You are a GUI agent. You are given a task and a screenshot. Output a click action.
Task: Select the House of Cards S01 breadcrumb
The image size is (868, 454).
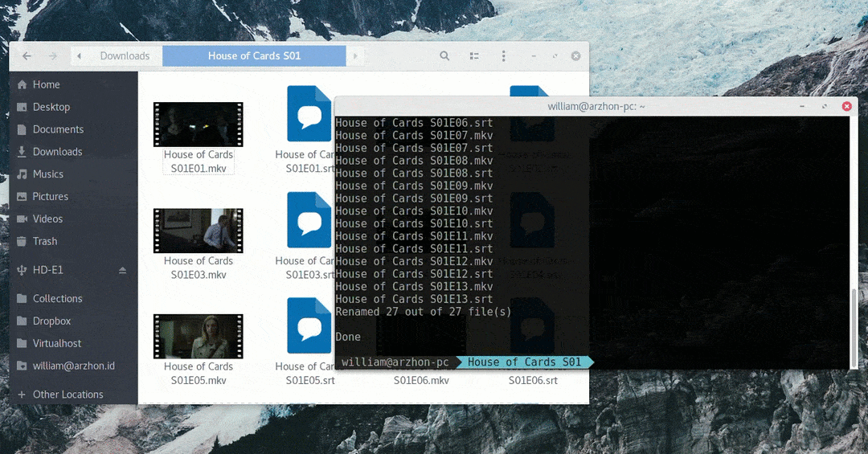[x=254, y=56]
